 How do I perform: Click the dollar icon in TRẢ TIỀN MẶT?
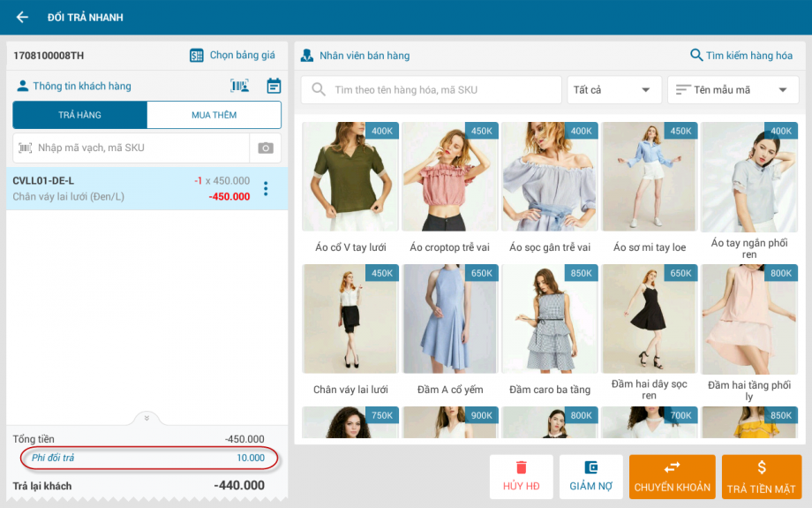pyautogui.click(x=761, y=467)
